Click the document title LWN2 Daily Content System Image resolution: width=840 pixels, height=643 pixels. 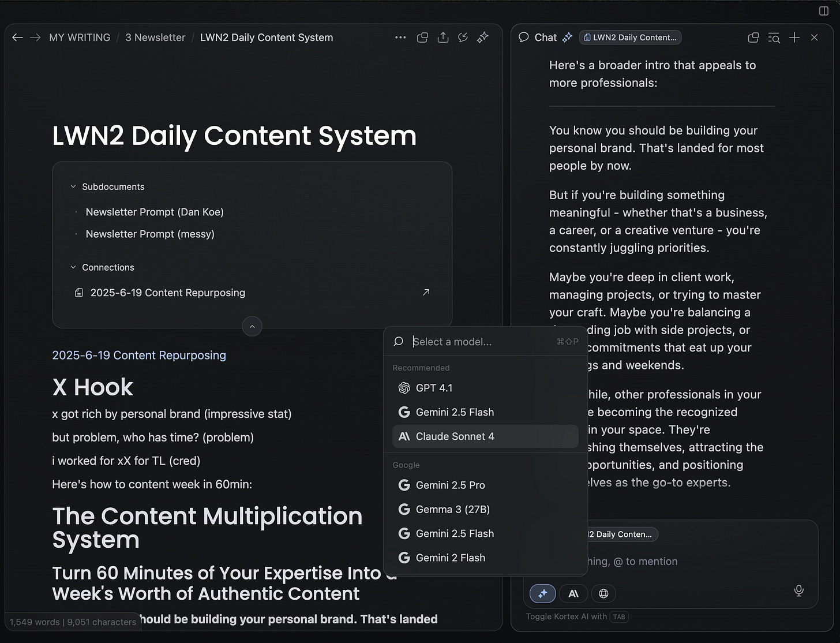[234, 136]
